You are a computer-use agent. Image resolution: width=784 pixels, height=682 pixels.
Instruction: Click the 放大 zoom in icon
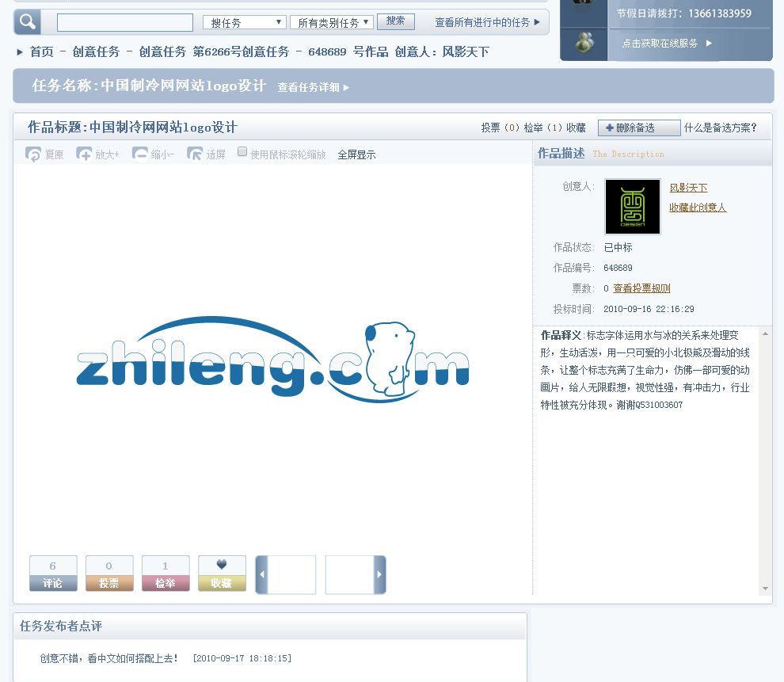tap(85, 154)
